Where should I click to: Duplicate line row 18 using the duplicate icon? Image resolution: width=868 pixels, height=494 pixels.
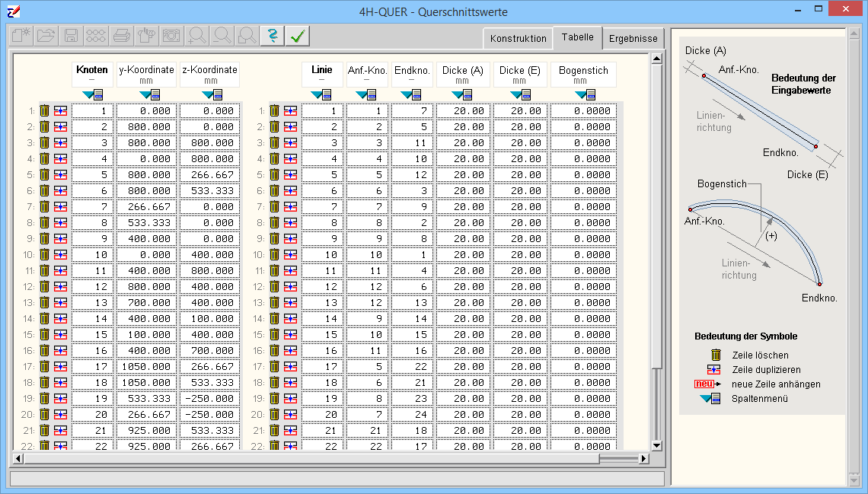pos(290,383)
